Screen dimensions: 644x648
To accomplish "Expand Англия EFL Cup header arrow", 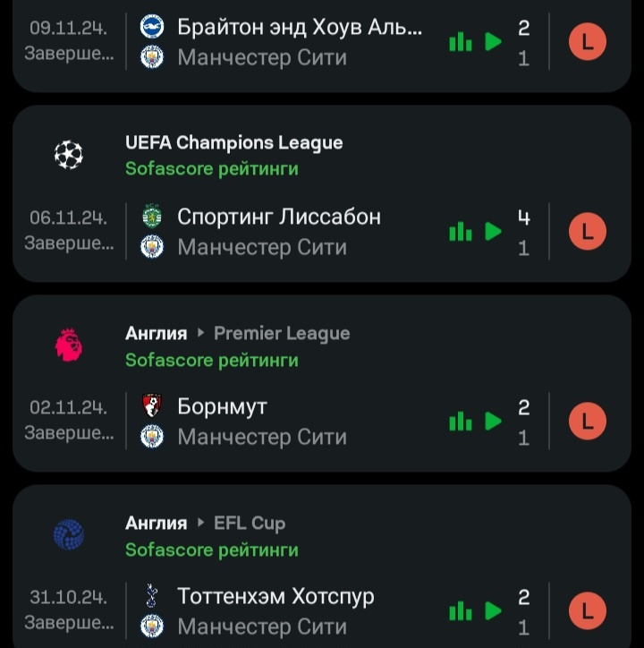I will click(200, 523).
